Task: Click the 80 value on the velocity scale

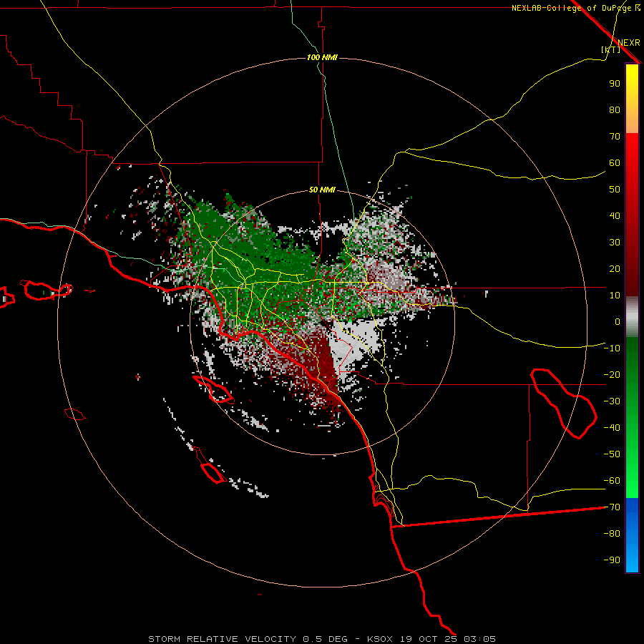Action: click(x=615, y=109)
